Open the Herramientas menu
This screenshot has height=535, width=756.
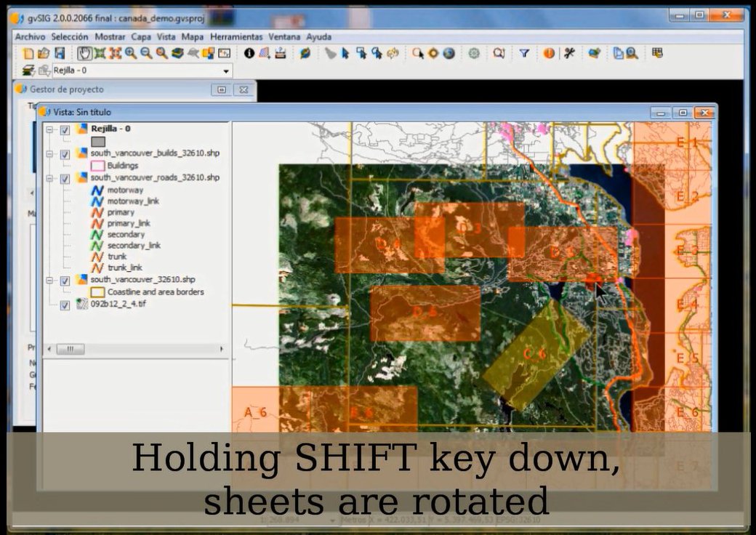(x=236, y=36)
